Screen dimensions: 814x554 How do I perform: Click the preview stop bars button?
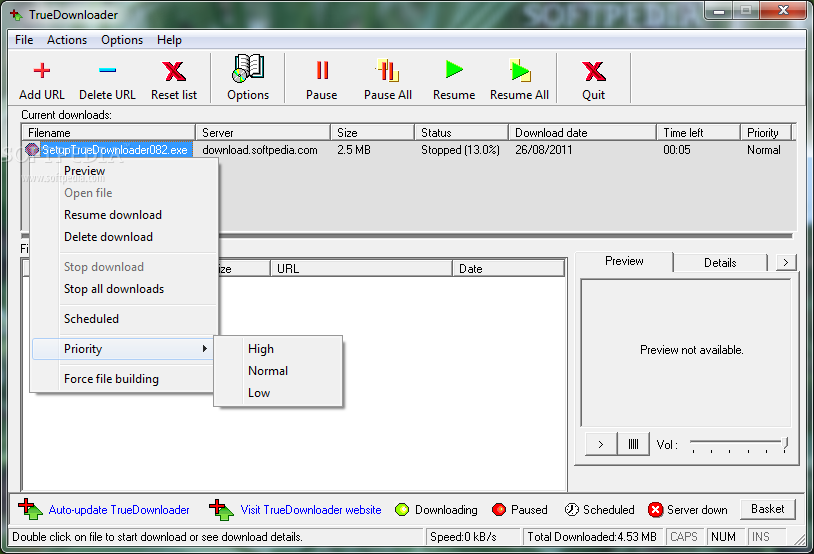633,444
